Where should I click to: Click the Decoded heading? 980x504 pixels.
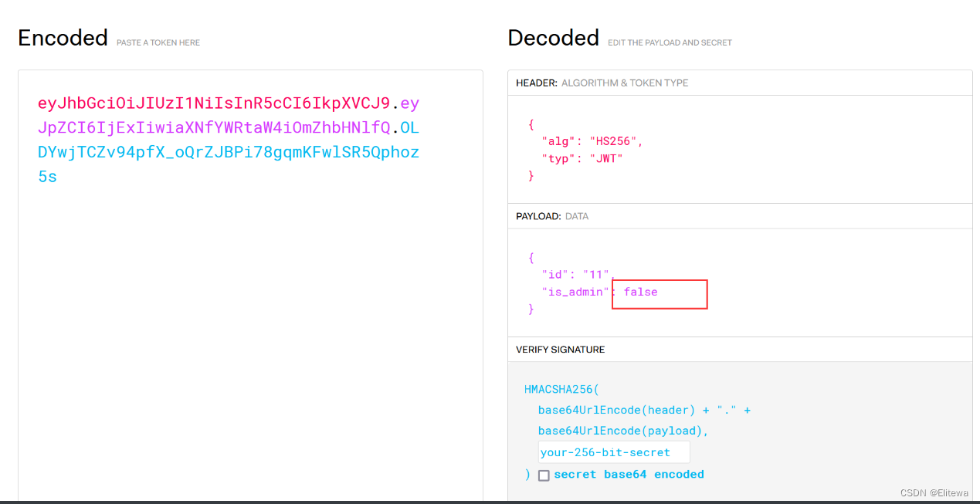[x=553, y=38]
